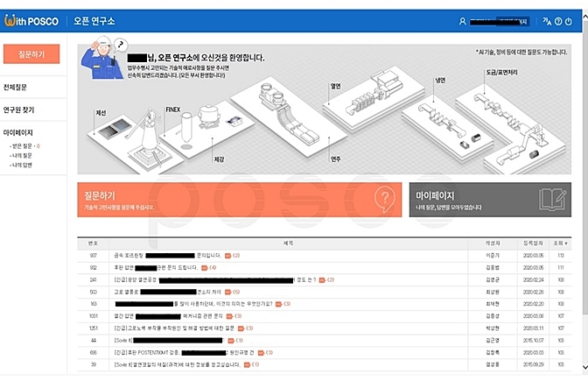Image resolution: width=588 pixels, height=381 pixels.
Task: Click reply icon on row number 44
Action: 231,341
